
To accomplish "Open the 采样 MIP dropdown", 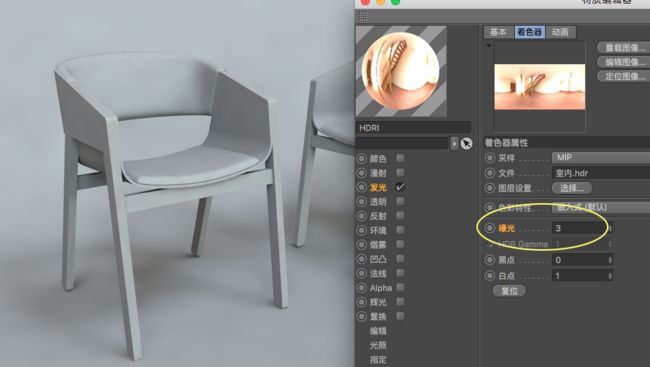I will [x=601, y=158].
